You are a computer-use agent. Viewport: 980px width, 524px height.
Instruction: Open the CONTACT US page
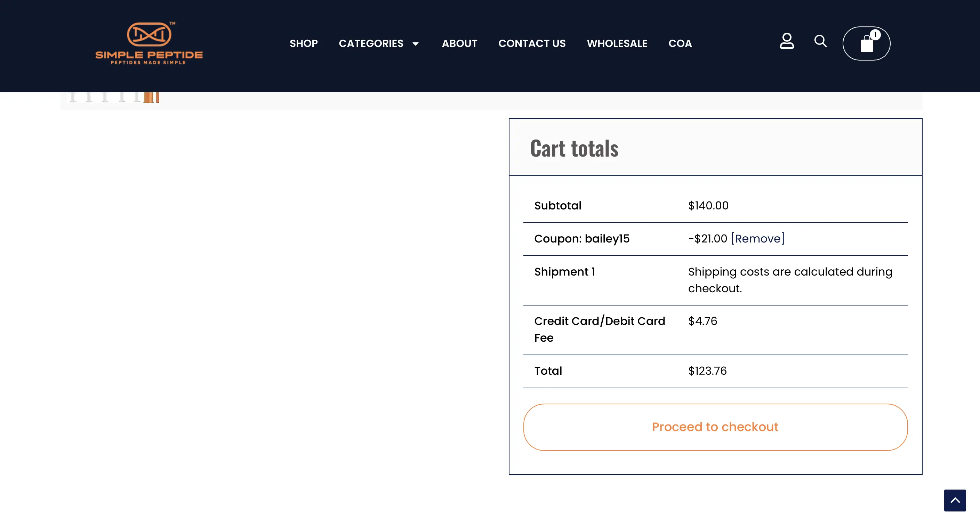532,43
